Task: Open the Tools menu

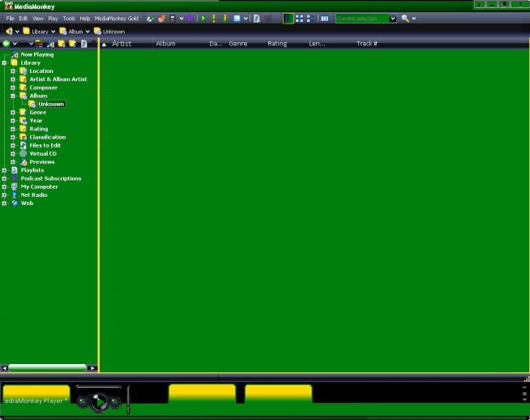Action: (69, 19)
